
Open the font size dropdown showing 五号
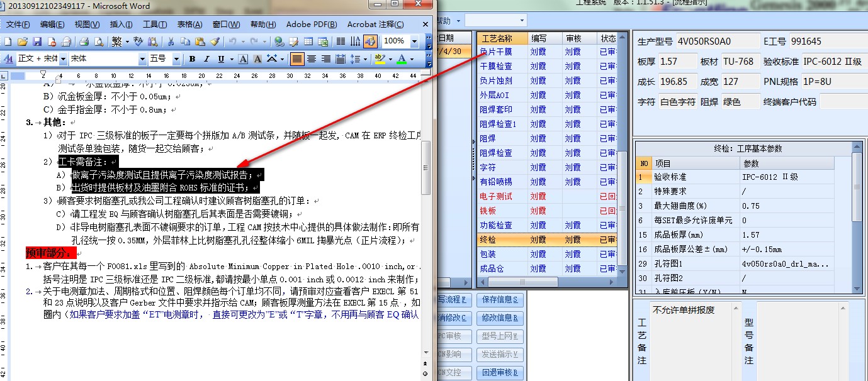click(x=176, y=59)
